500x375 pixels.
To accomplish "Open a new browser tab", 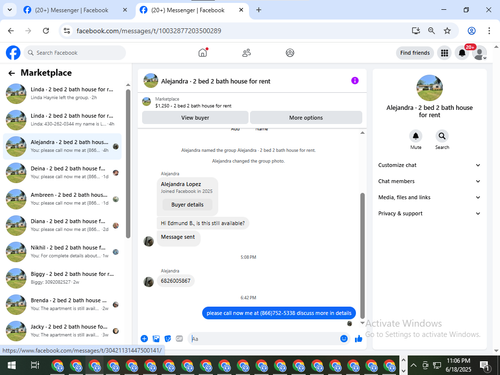I will [x=258, y=10].
